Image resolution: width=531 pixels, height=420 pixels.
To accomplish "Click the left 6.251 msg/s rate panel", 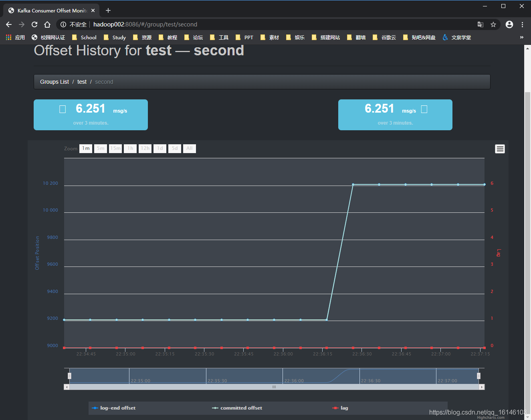I will 91,115.
